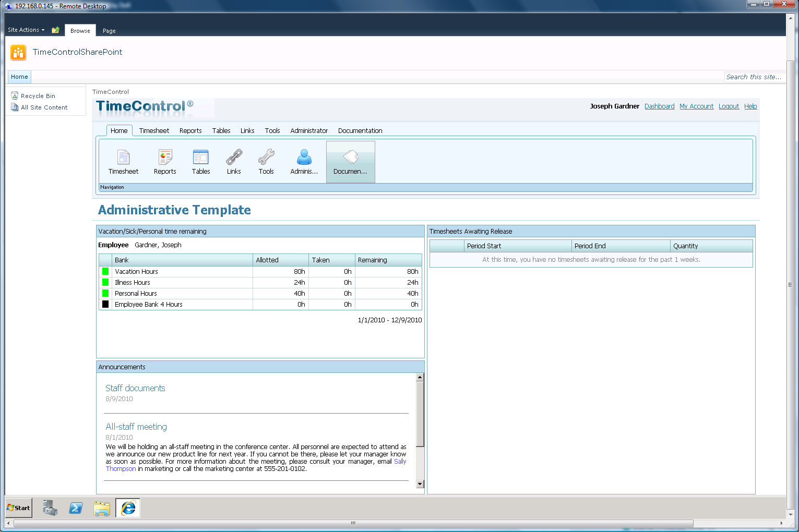Open the Site Actions dropdown
Image resolution: width=799 pixels, height=532 pixels.
pyautogui.click(x=26, y=30)
